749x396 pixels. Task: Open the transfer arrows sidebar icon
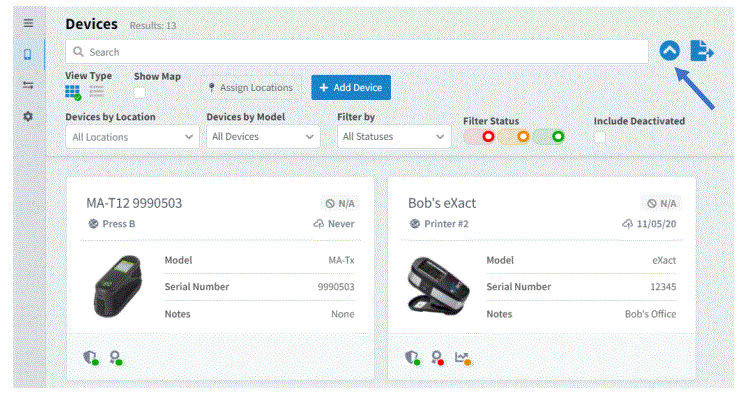(x=28, y=85)
